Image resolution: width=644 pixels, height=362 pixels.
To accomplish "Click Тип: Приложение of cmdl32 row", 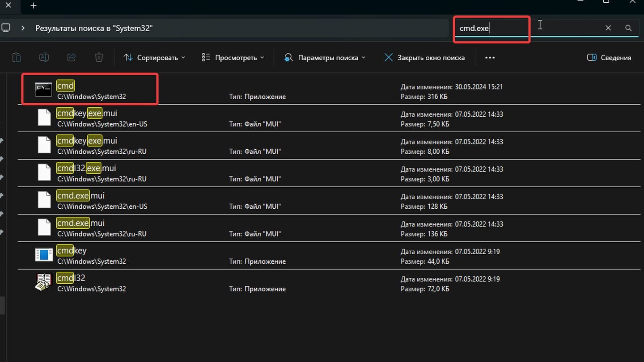I will (x=257, y=289).
